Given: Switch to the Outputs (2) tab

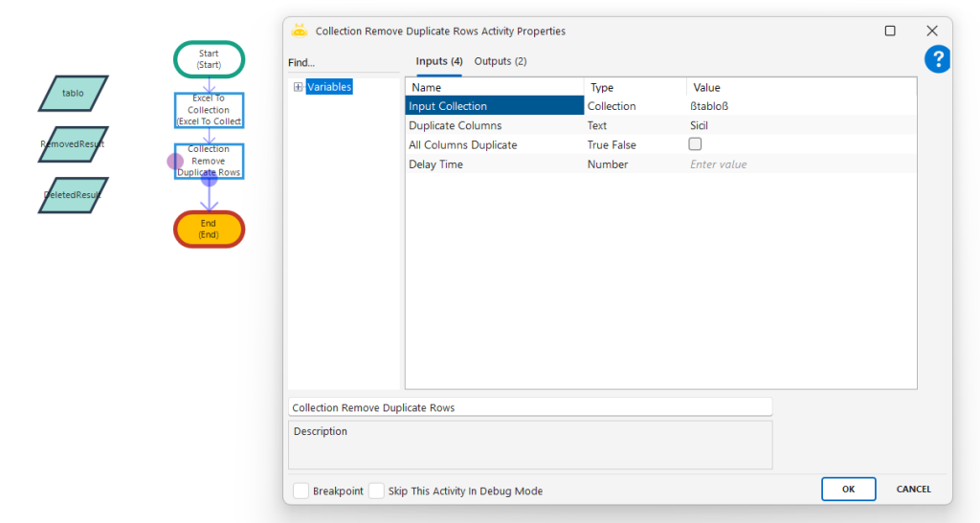Looking at the screenshot, I should click(501, 61).
